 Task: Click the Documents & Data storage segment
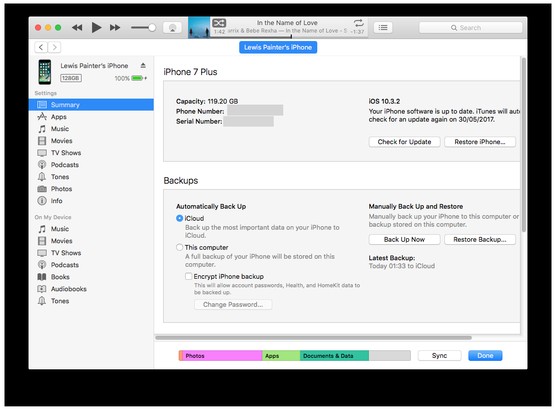(x=334, y=356)
